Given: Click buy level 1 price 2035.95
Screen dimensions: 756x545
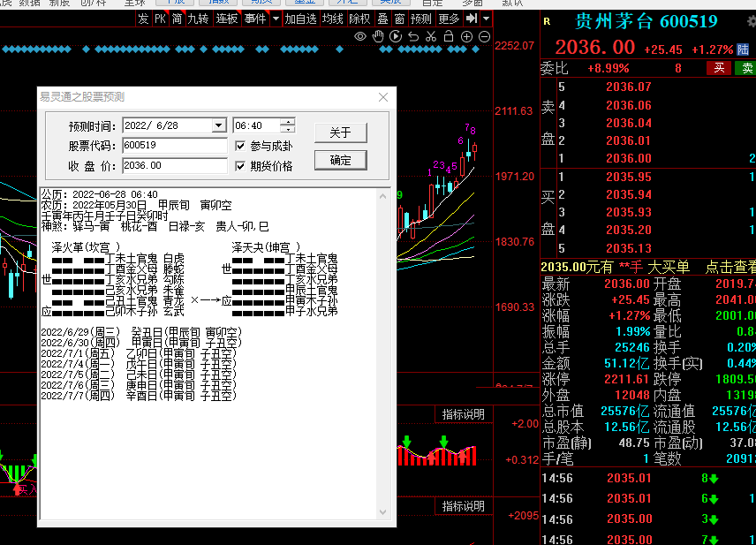Looking at the screenshot, I should 629,177.
